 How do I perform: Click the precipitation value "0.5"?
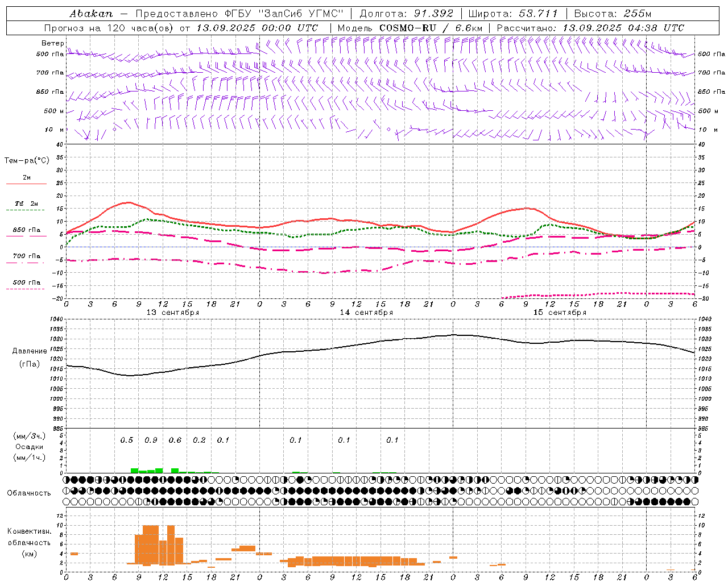click(127, 440)
